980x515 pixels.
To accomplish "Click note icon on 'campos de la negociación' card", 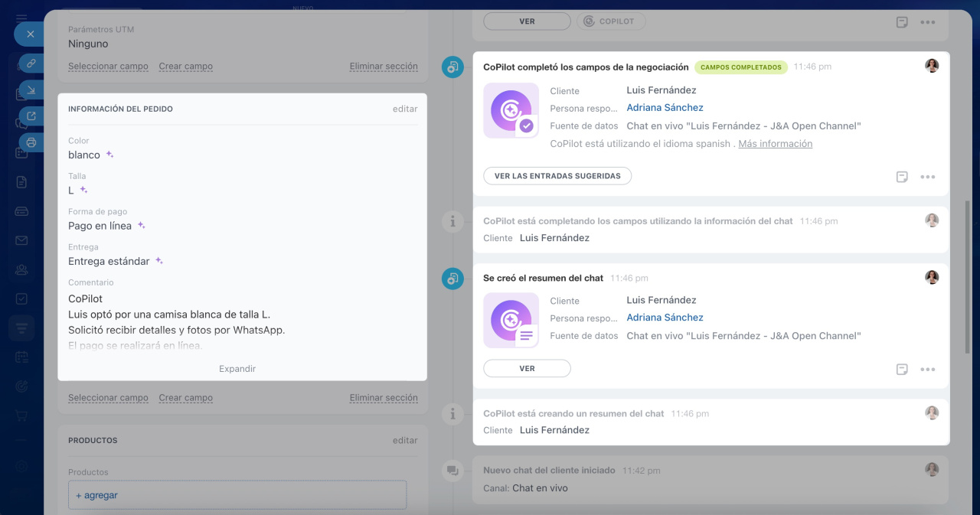I will (x=902, y=177).
